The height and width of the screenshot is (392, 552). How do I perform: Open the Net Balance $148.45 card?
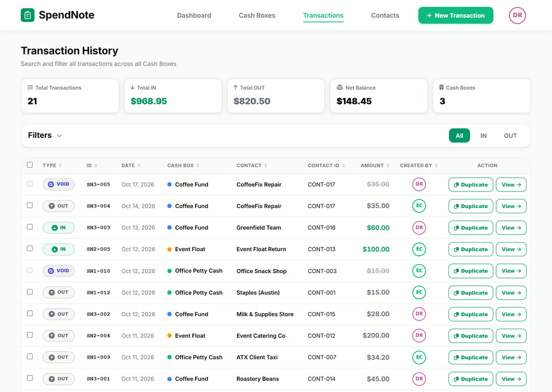379,96
